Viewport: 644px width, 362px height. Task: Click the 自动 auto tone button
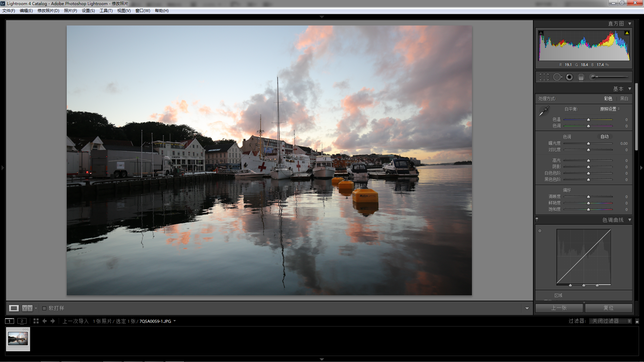tap(604, 137)
